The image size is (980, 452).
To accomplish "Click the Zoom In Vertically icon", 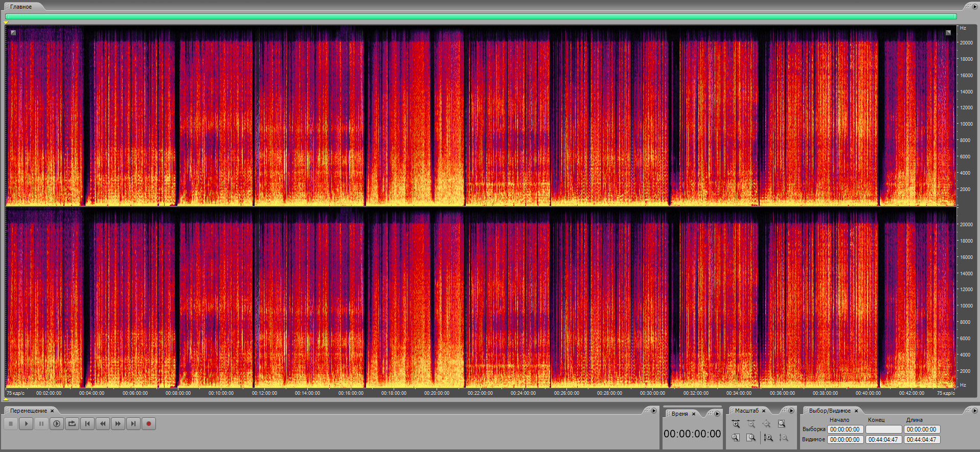I will [x=768, y=438].
